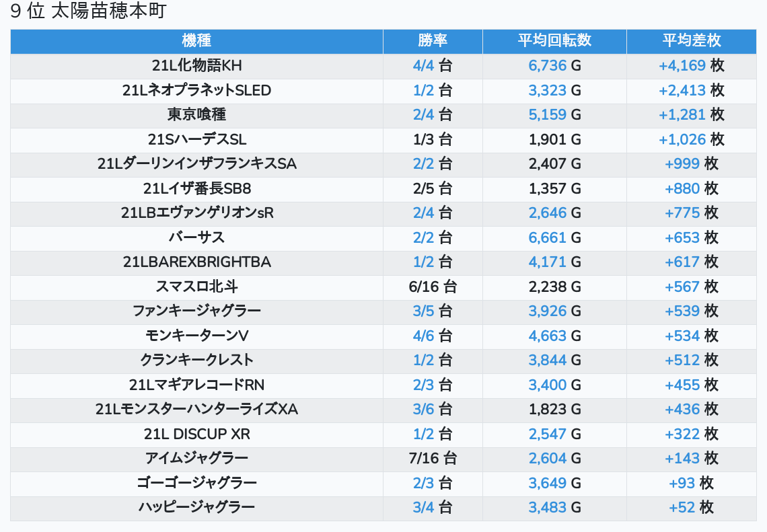Click the +4,169 average difference value
This screenshot has width=767, height=532.
click(x=682, y=66)
